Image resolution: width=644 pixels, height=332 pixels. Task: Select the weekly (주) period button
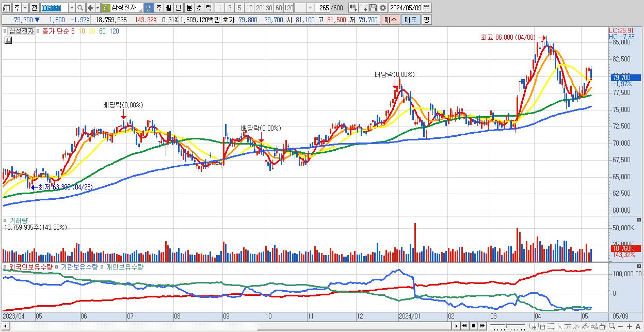point(158,8)
